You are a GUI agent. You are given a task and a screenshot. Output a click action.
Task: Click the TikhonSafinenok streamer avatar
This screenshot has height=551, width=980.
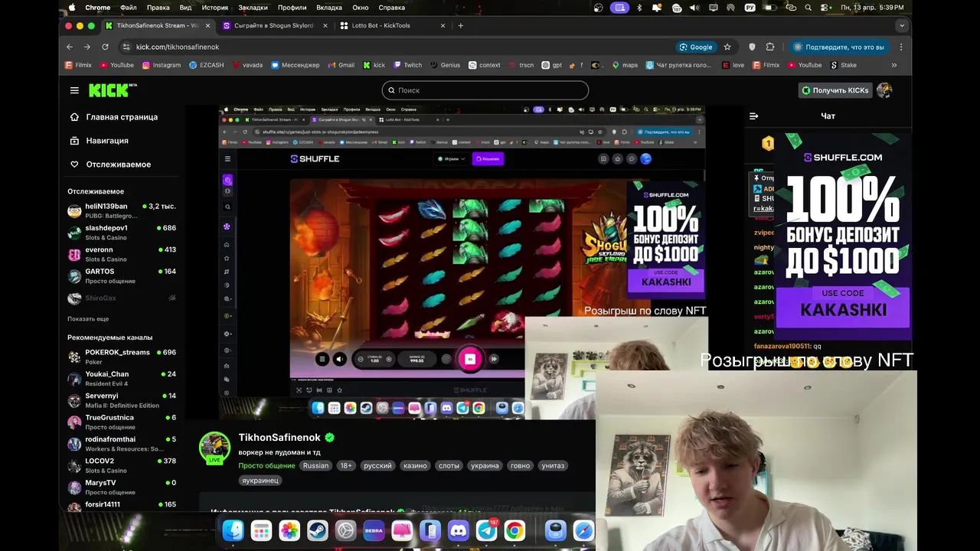215,448
